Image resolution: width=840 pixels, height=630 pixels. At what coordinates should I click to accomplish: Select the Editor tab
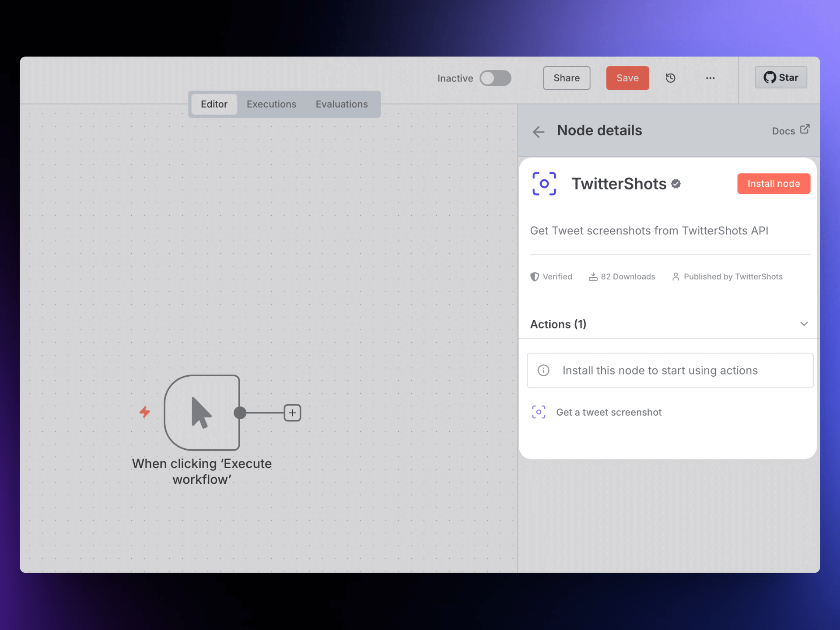[x=214, y=104]
